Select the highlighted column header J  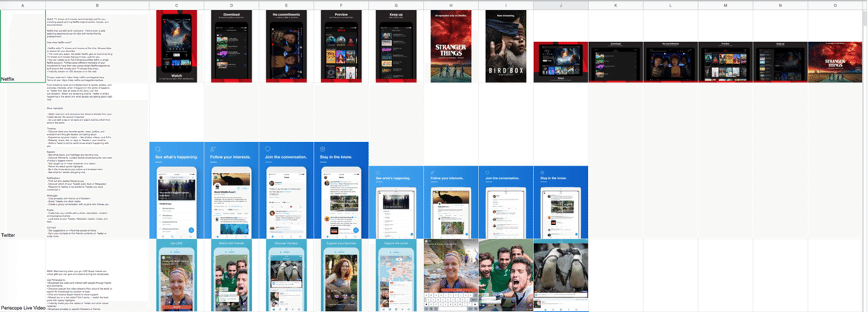coord(561,5)
